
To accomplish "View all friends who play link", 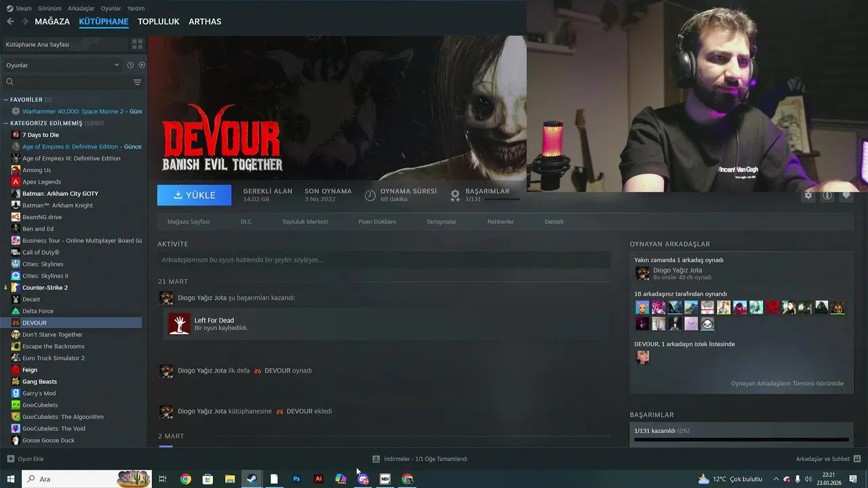I will tap(787, 384).
